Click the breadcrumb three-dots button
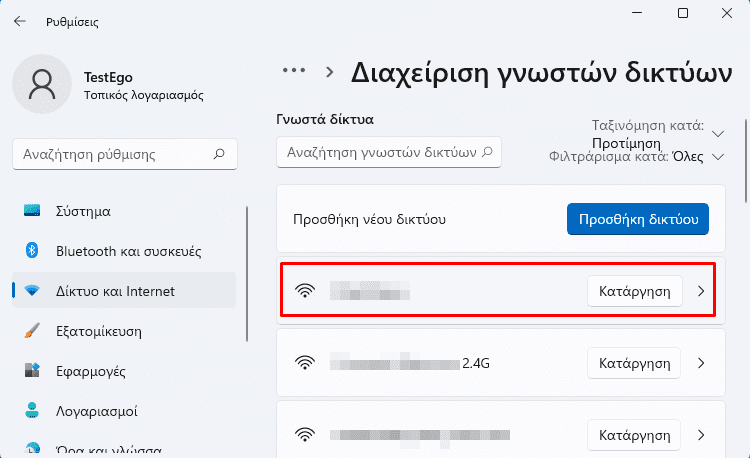The width and height of the screenshot is (750, 458). click(x=294, y=70)
